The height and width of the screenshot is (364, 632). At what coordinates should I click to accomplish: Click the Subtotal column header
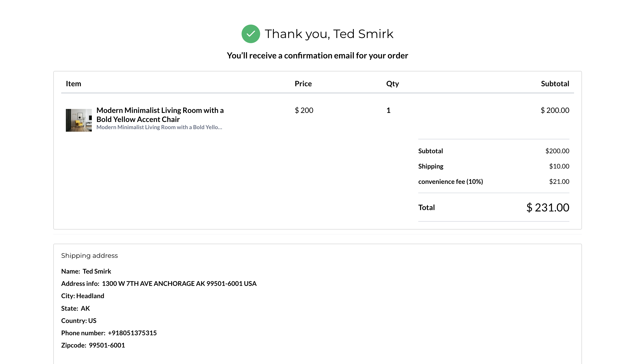coord(555,83)
